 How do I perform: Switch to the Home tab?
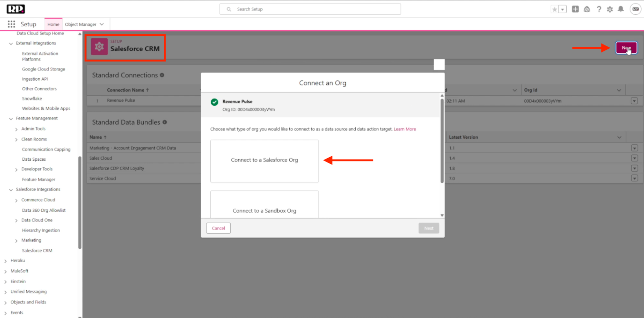tap(53, 24)
